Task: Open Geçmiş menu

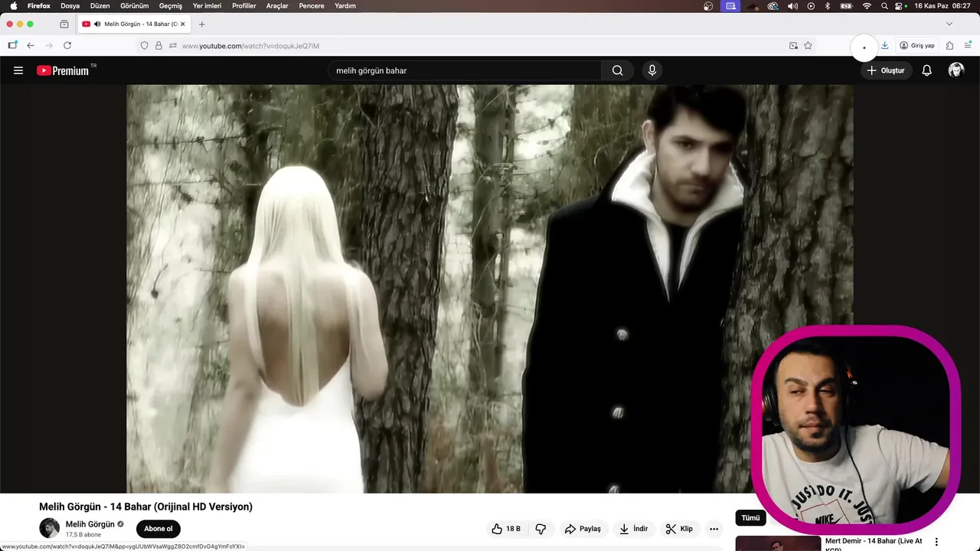Action: (171, 6)
